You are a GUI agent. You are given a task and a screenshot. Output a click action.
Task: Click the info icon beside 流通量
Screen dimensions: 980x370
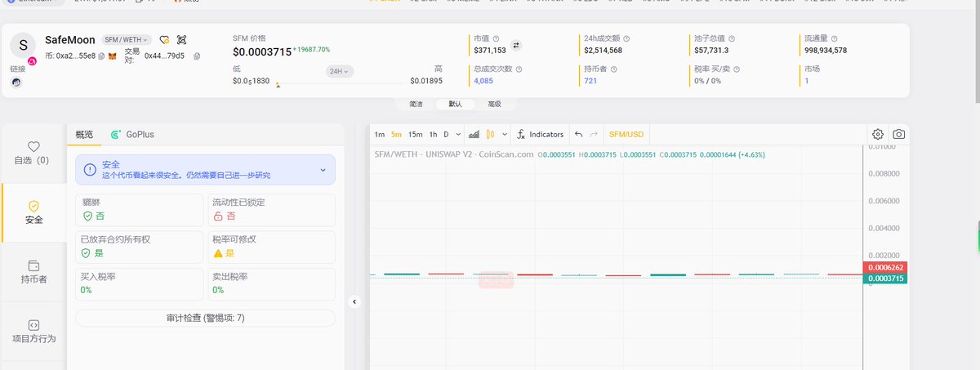834,38
